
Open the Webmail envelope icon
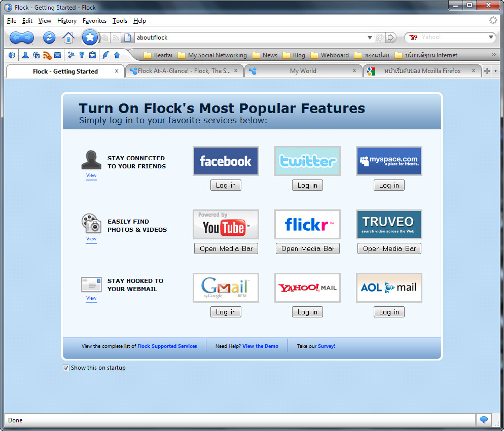58,55
